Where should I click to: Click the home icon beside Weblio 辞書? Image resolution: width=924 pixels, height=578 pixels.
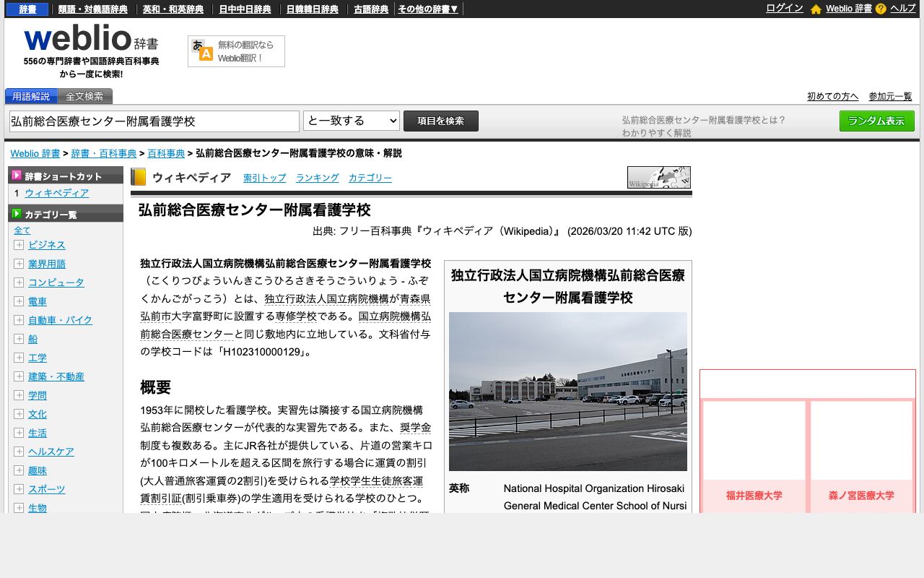(815, 9)
